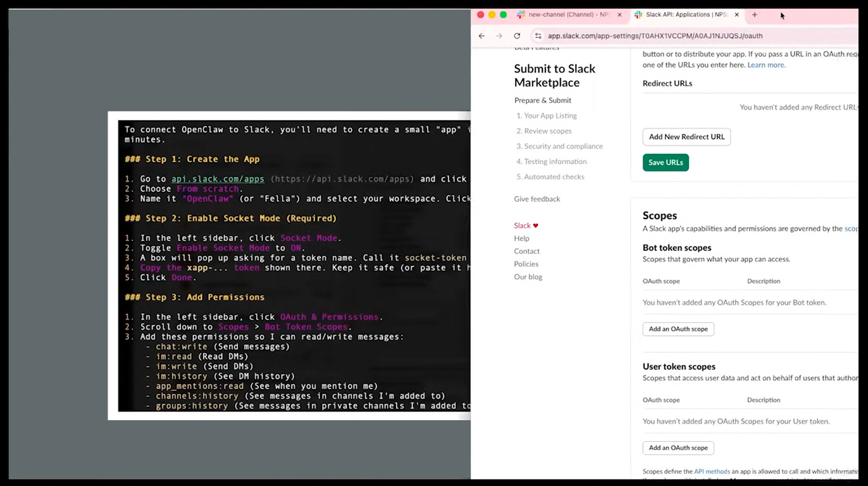Open site information icon in address bar

[x=538, y=36]
